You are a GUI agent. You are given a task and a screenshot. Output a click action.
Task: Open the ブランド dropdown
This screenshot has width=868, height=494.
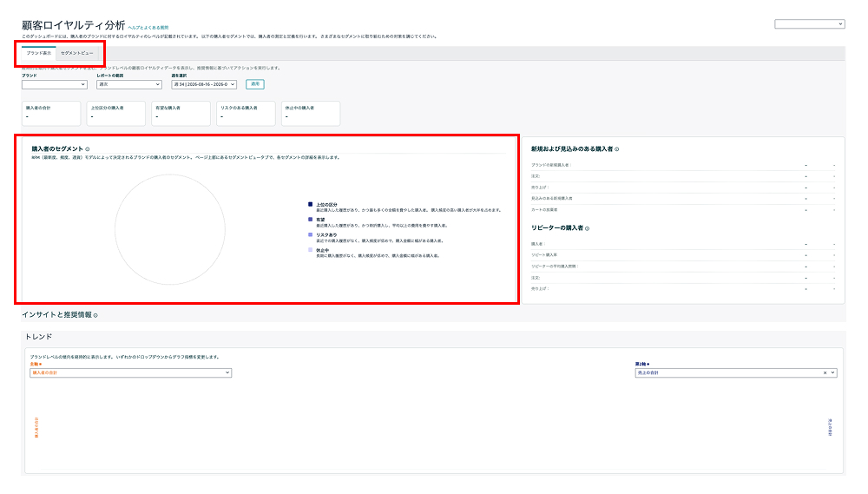pyautogui.click(x=54, y=84)
